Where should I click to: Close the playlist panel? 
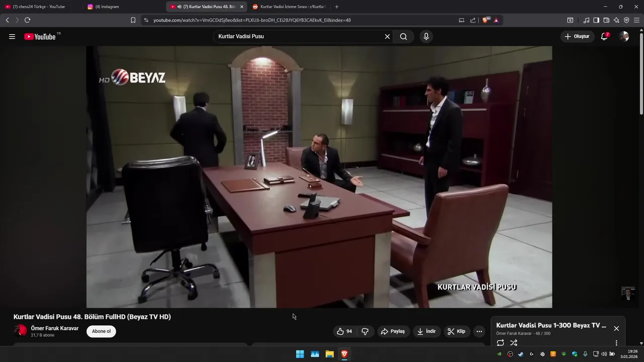[x=616, y=328]
